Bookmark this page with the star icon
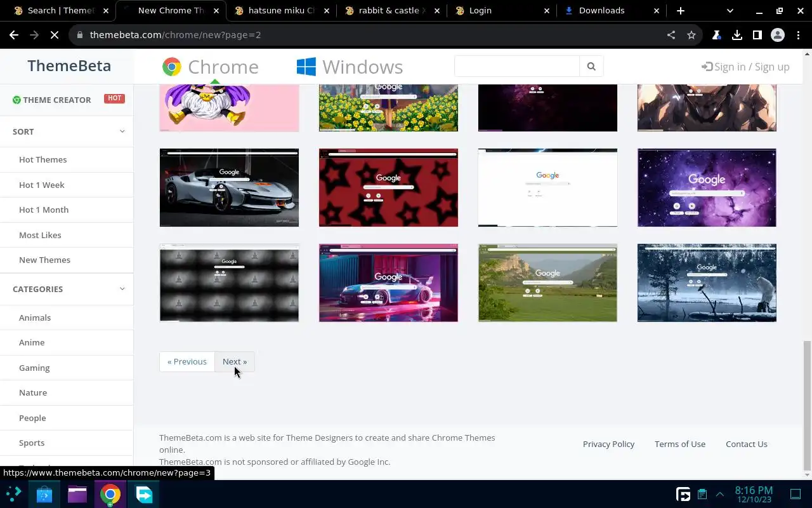The image size is (812, 508). [x=691, y=35]
